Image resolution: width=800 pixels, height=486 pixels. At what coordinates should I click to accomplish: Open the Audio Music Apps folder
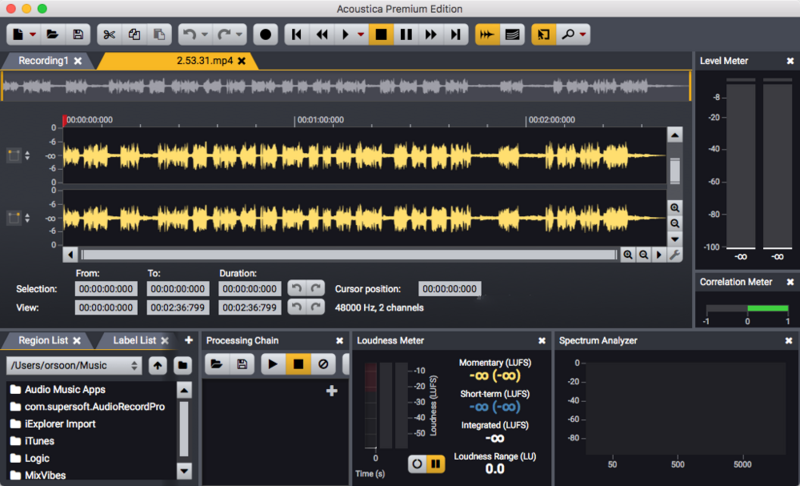click(65, 390)
